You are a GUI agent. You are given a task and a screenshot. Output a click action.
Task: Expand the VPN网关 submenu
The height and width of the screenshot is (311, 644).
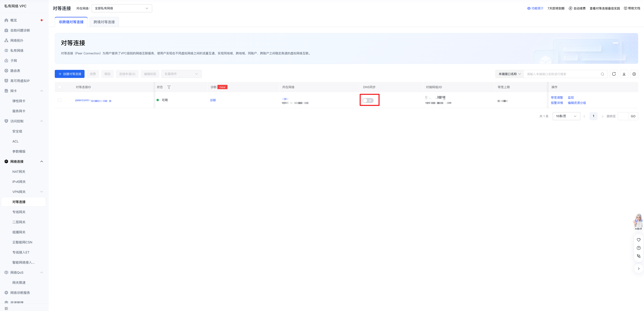[x=42, y=192]
